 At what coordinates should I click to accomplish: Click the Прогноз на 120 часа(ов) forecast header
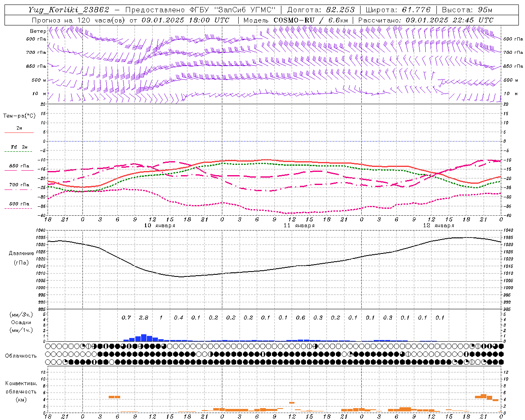pos(79,20)
